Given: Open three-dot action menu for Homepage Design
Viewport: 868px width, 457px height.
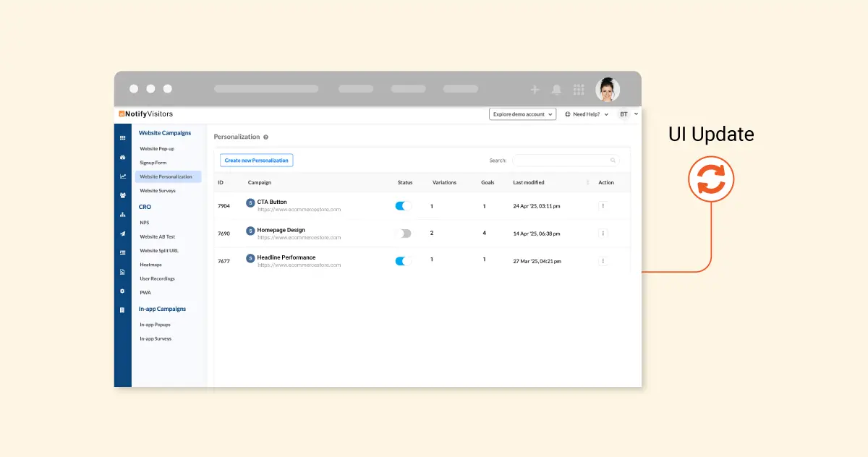Looking at the screenshot, I should click(603, 234).
